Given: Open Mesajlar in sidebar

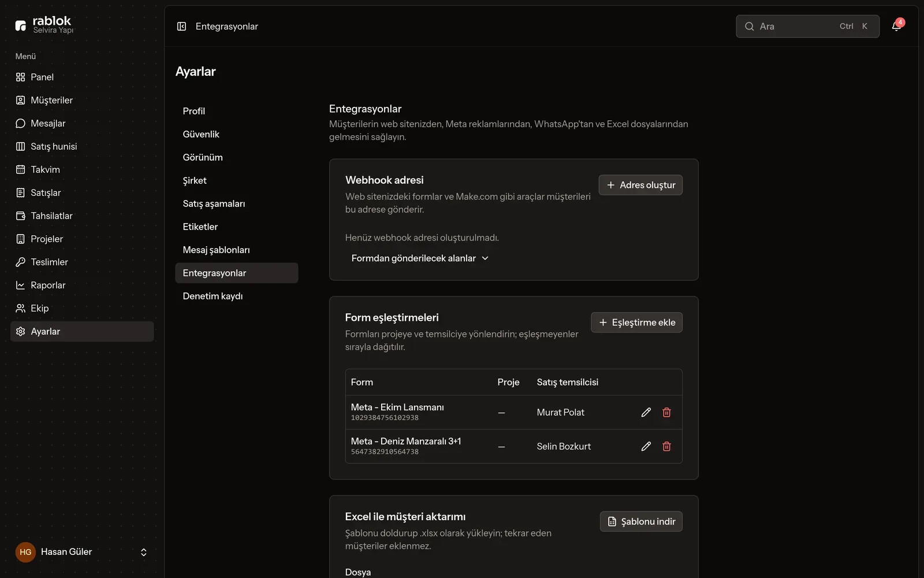Looking at the screenshot, I should [82, 123].
